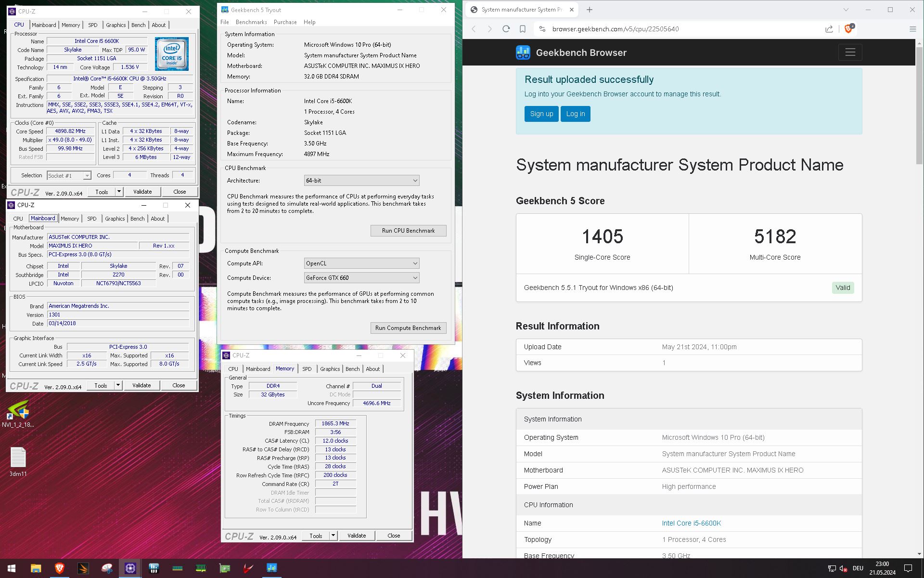This screenshot has height=578, width=924.
Task: Click the Core Speed value 4898.82 MHz
Action: pyautogui.click(x=70, y=131)
